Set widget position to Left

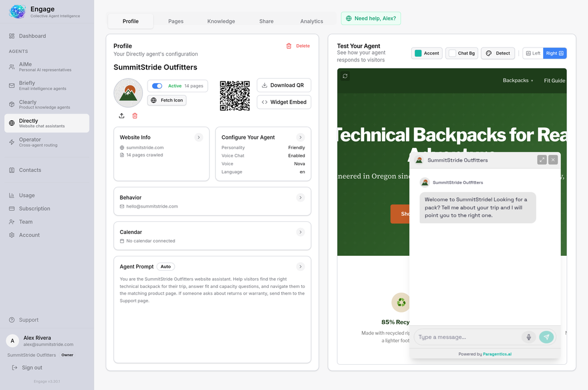[x=533, y=53]
